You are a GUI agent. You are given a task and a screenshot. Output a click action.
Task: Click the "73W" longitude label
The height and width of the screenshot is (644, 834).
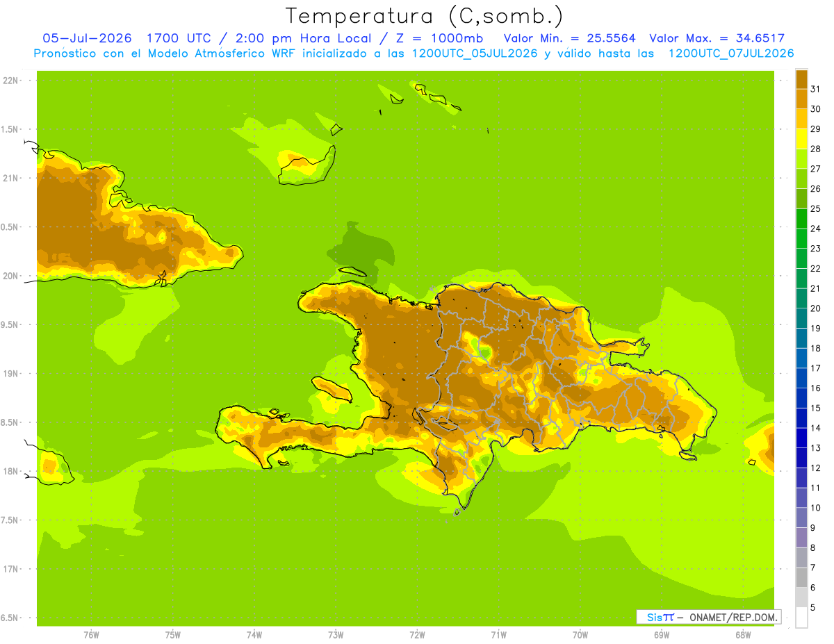click(336, 635)
